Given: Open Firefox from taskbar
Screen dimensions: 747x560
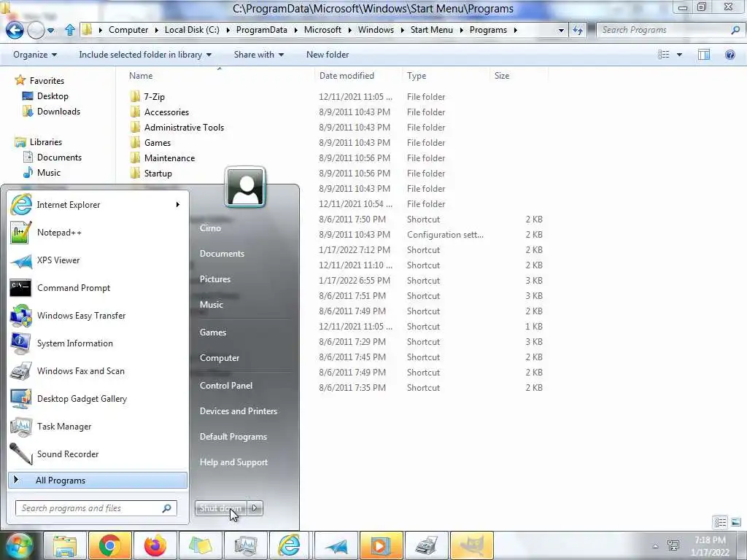Looking at the screenshot, I should (155, 545).
